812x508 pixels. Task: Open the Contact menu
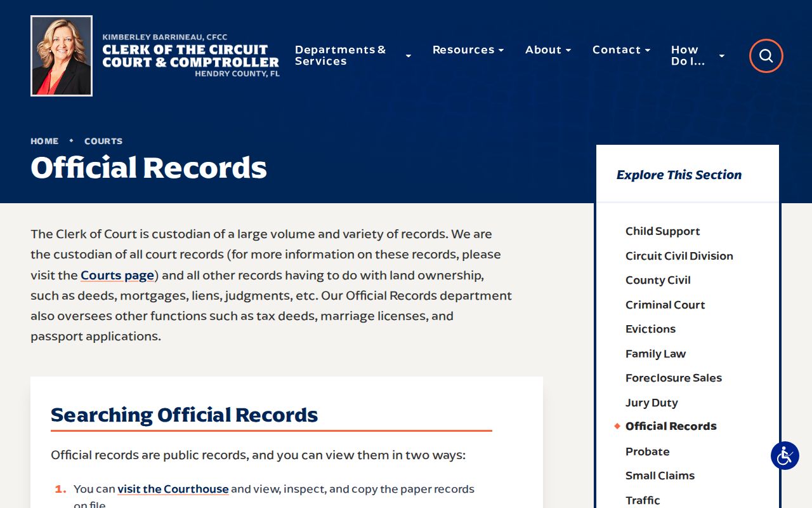coord(616,50)
